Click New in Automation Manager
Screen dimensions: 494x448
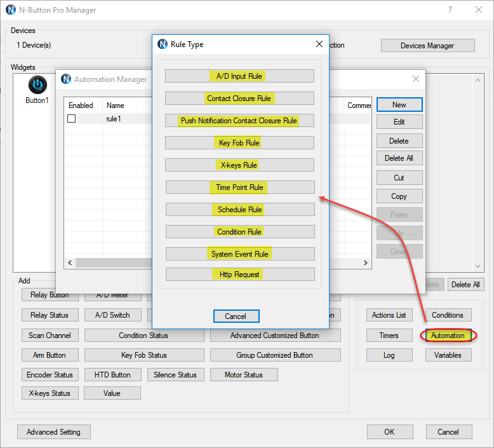399,105
